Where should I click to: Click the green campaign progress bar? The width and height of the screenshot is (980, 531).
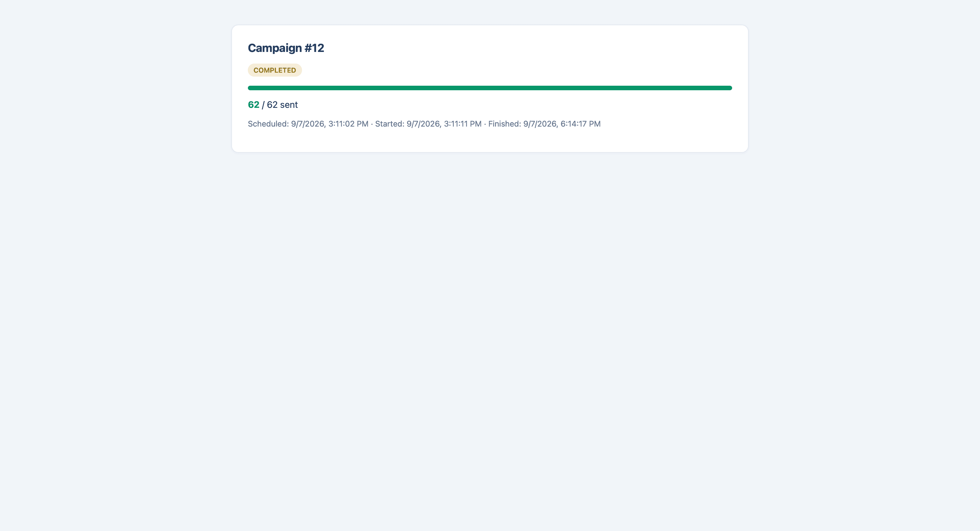(490, 88)
